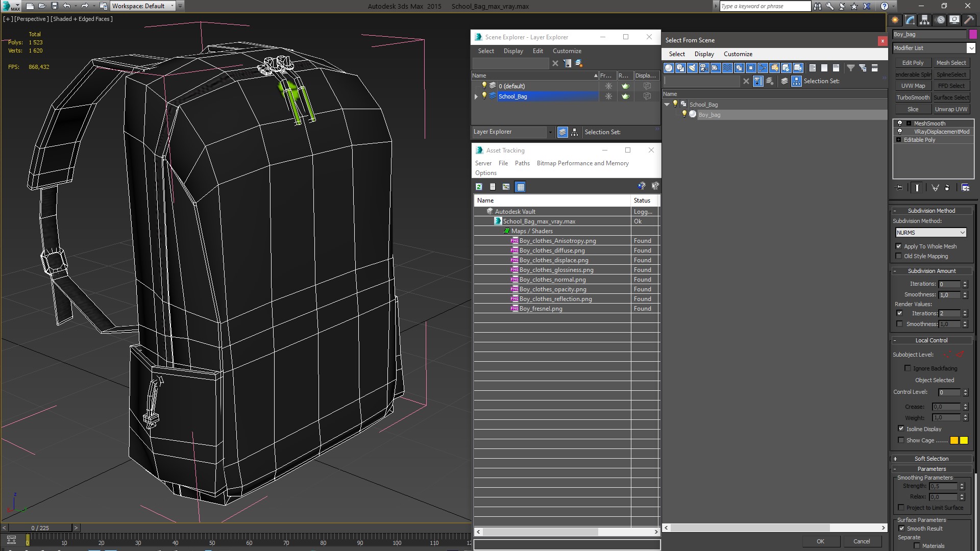Enable Project to Limit Surface checkbox
This screenshot has width=980, height=551.
(x=901, y=508)
